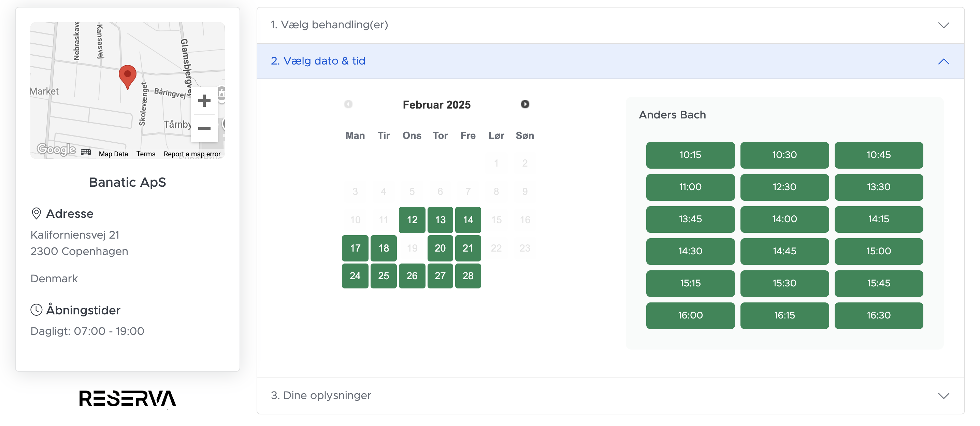The height and width of the screenshot is (426, 980).
Task: Open step 3. Dine oplysninger
Action: point(610,396)
